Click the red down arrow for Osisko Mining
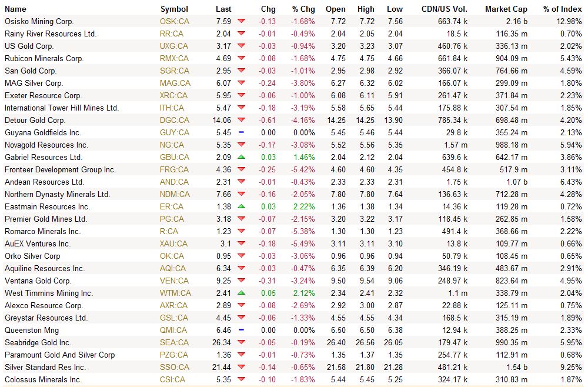588x387 pixels. (241, 21)
